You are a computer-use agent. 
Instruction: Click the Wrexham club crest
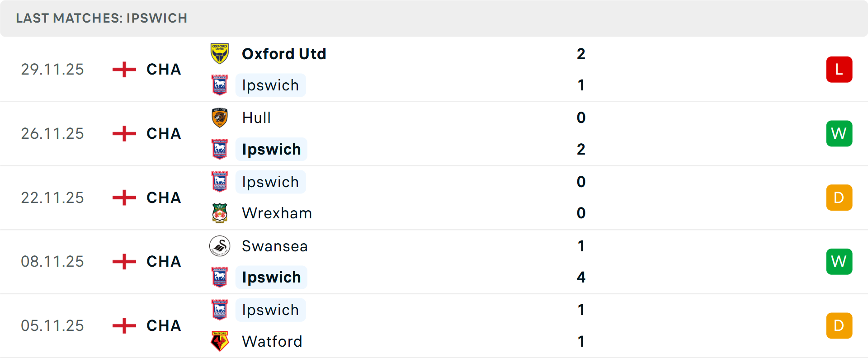coord(219,213)
